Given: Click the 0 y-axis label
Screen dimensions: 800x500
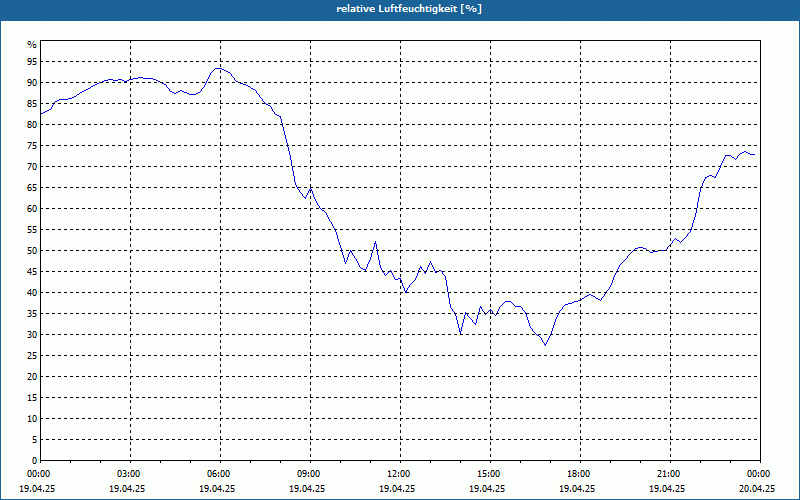Looking at the screenshot, I should [x=34, y=461].
